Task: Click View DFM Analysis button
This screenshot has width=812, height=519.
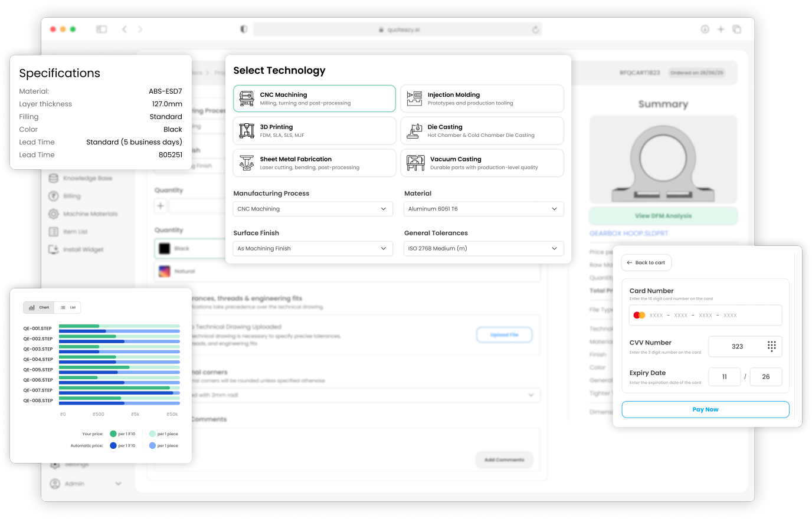Action: point(663,216)
